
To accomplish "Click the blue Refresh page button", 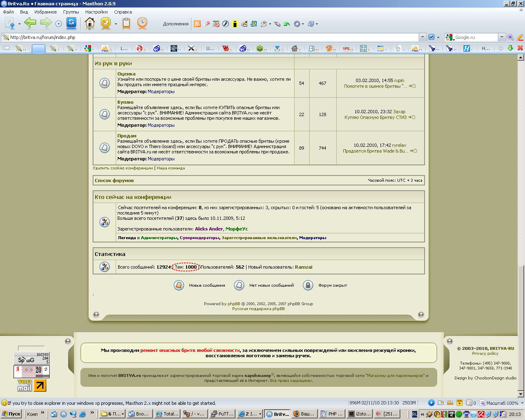I will point(71,23).
